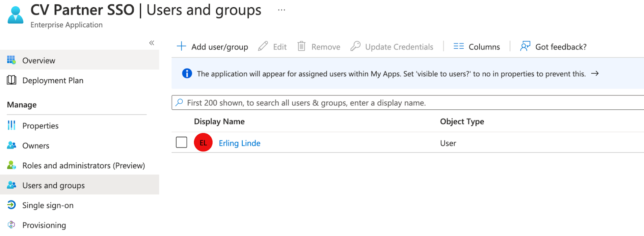Click the Properties bars icon
Image resolution: width=644 pixels, height=236 pixels.
[11, 125]
